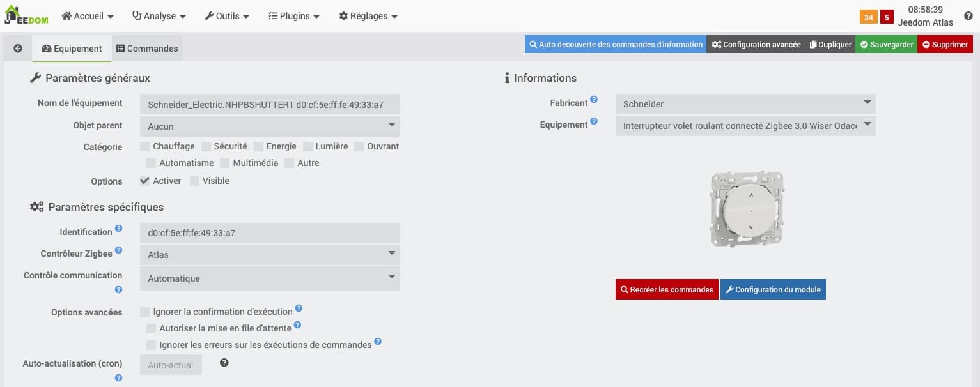
Task: Check the Automatisme category
Action: (x=152, y=163)
